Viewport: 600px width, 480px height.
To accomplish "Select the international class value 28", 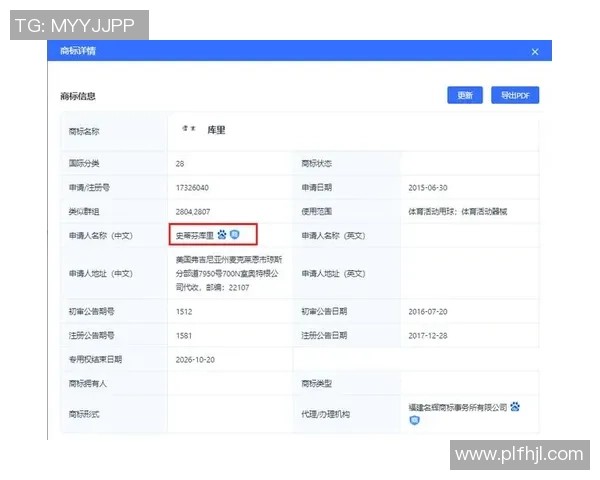I will click(x=180, y=164).
